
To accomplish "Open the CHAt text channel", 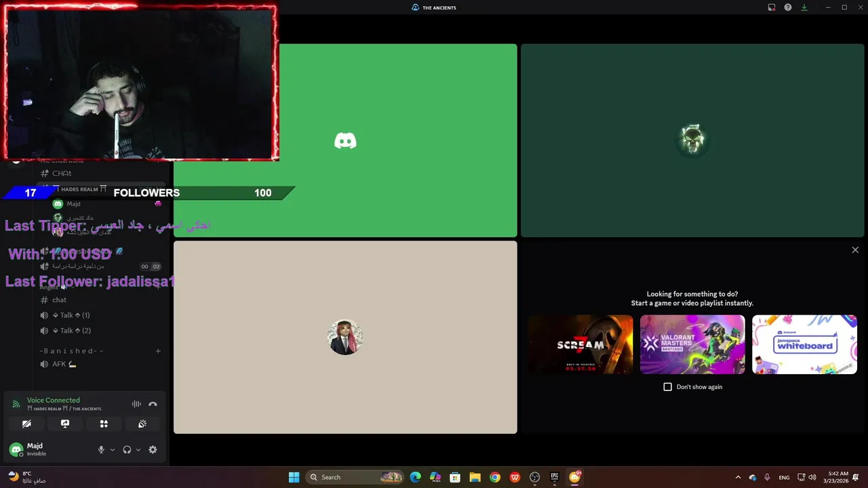I will tap(62, 174).
